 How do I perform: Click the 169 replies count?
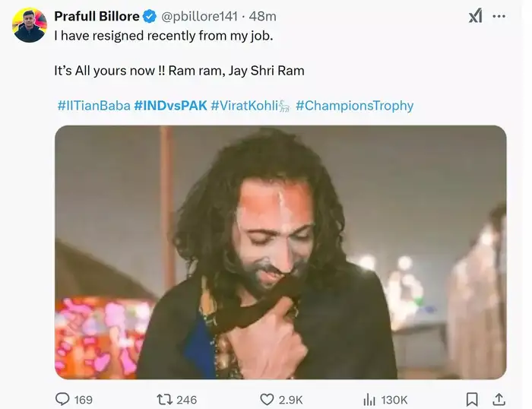click(84, 400)
